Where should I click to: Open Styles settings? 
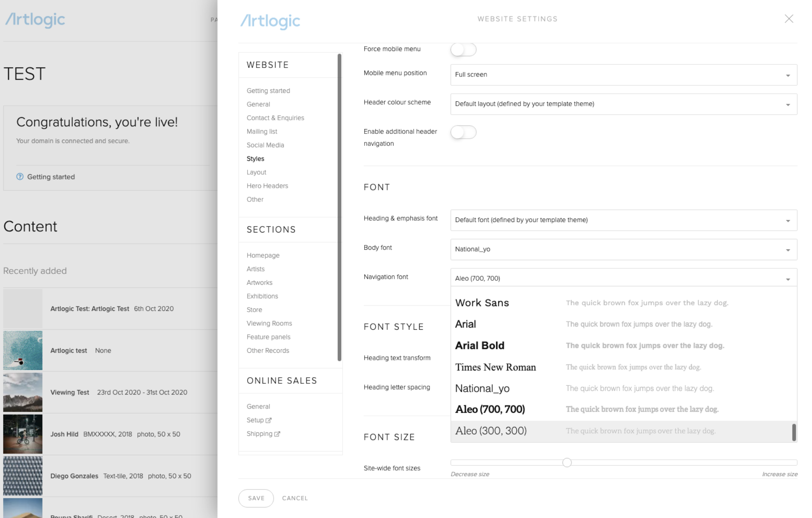(255, 159)
